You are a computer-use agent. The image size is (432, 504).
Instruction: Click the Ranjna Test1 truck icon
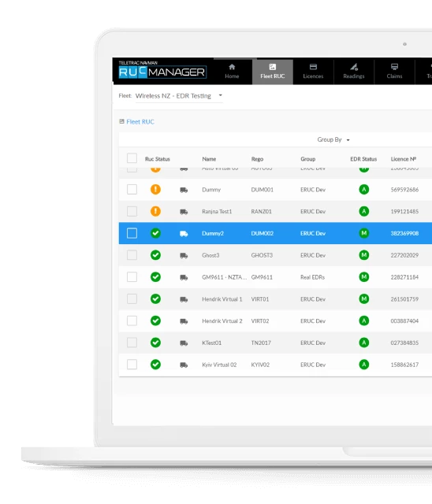click(184, 212)
